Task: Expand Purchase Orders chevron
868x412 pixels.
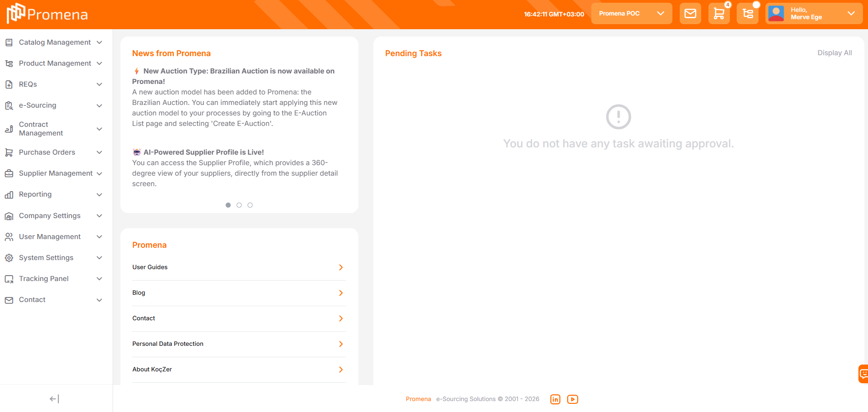Action: coord(99,152)
